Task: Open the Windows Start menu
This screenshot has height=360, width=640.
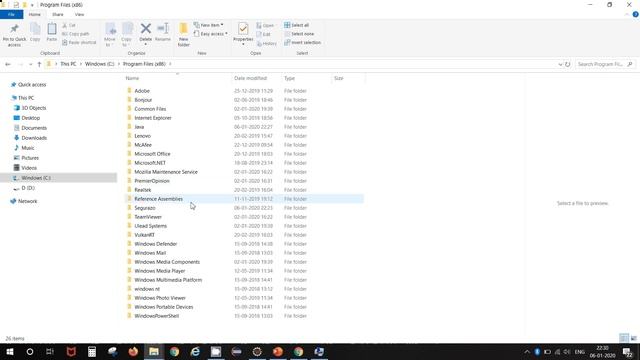Action: [x=9, y=351]
